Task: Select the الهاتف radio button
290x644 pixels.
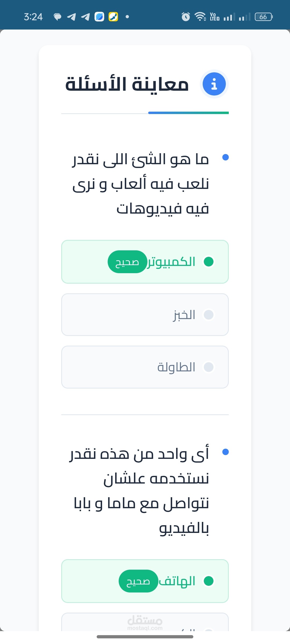Action: tap(209, 581)
